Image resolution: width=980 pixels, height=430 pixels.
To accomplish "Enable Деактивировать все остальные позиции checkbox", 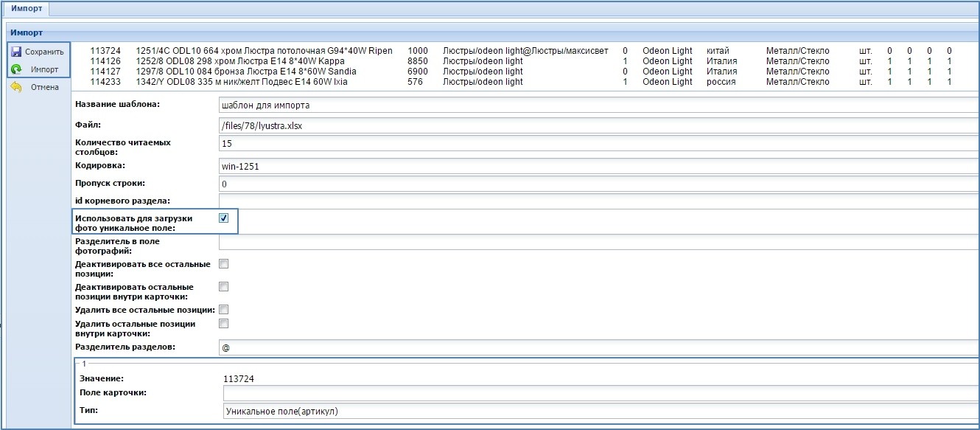I will point(224,263).
